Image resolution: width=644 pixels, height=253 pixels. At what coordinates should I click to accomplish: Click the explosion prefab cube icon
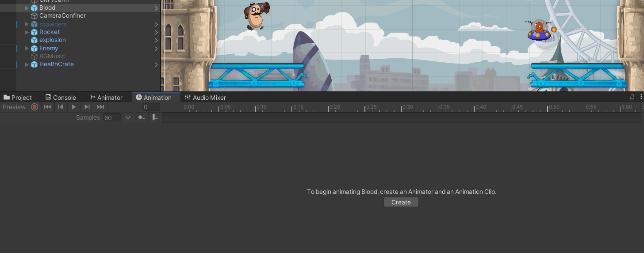coord(34,40)
